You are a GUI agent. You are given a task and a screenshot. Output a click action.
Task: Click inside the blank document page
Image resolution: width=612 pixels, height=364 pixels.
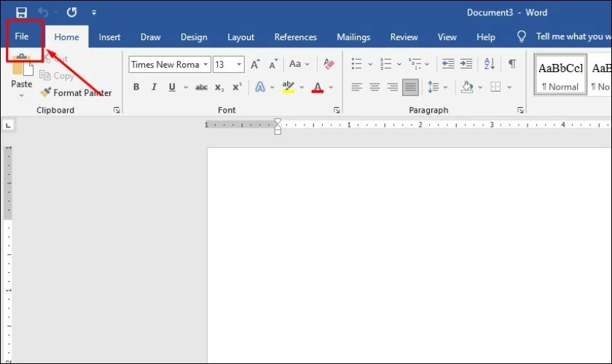[409, 256]
